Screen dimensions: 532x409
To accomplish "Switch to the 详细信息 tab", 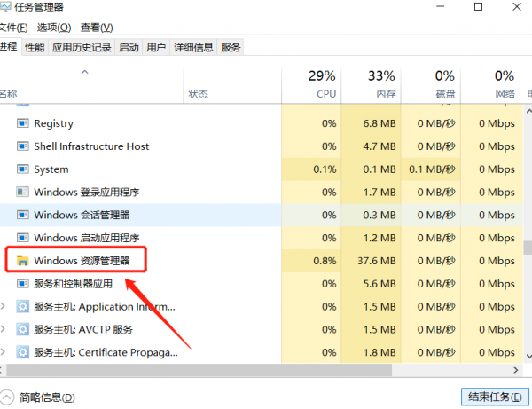I will pyautogui.click(x=193, y=48).
